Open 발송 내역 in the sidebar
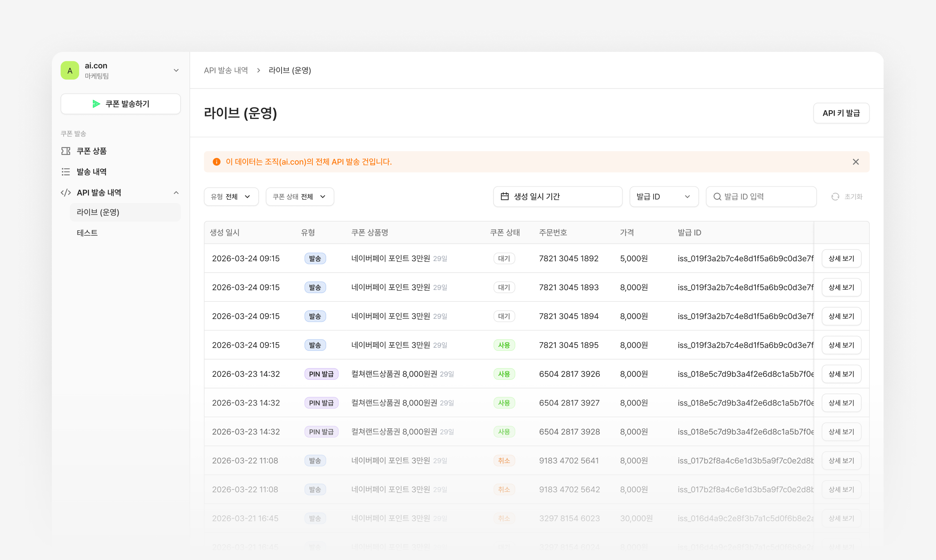 pos(121,172)
